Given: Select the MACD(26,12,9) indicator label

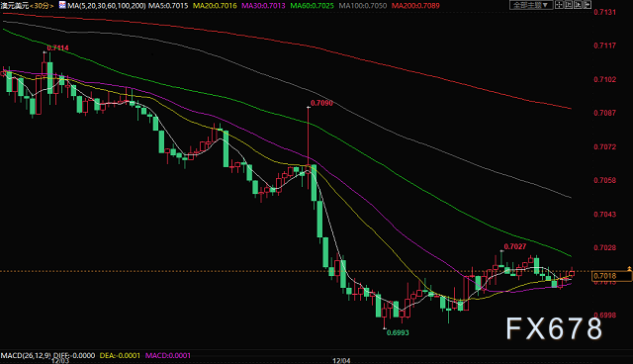Looking at the screenshot, I should (x=26, y=355).
